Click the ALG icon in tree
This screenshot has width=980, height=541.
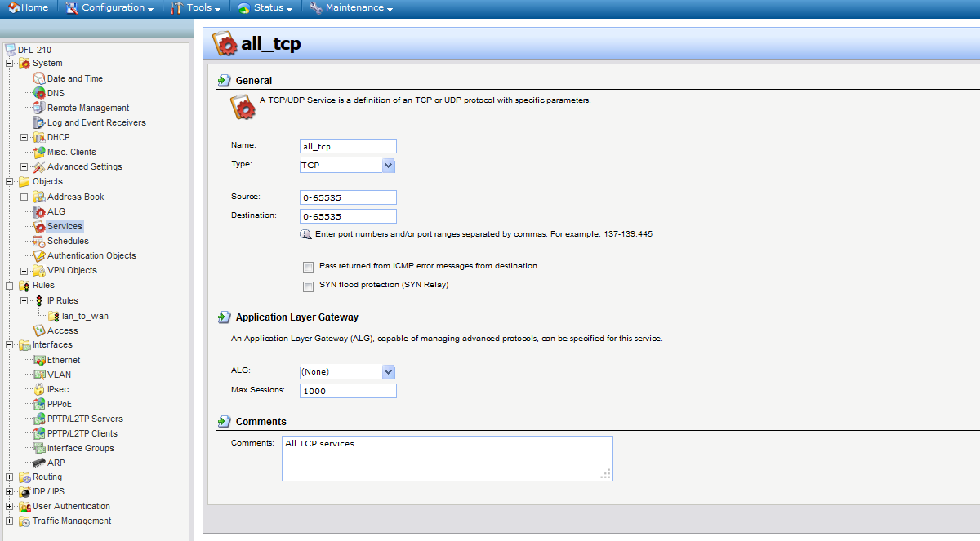39,211
